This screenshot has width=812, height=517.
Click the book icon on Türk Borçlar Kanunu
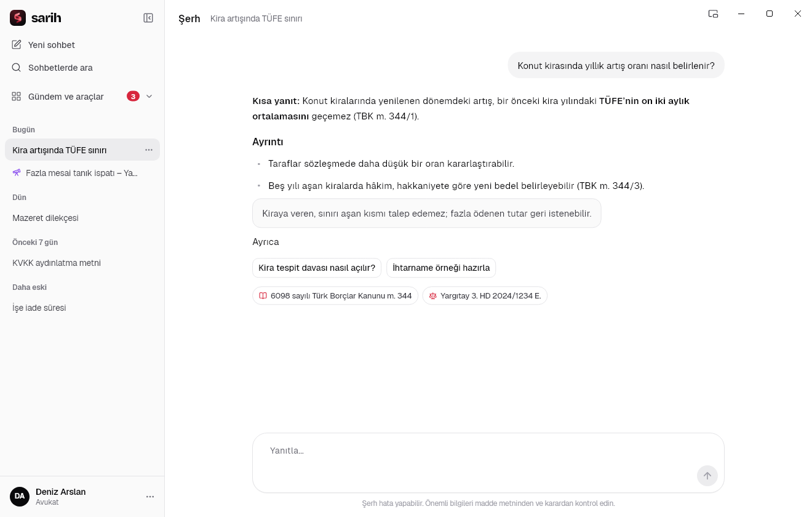[x=263, y=296]
